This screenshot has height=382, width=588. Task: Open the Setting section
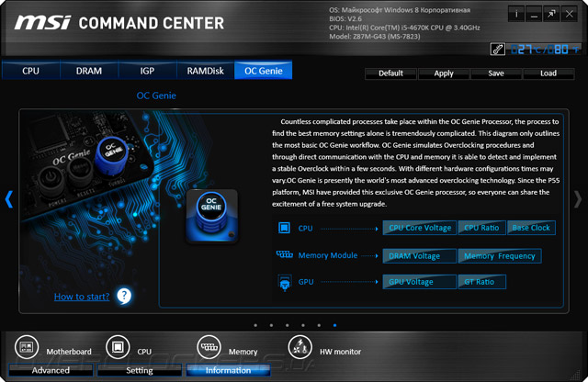click(140, 370)
